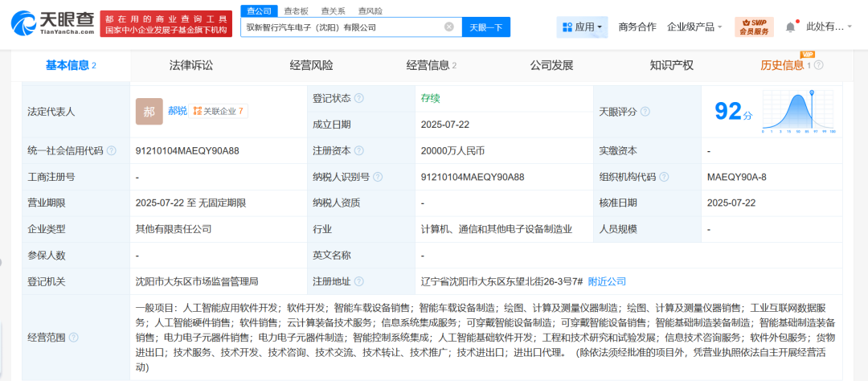Switch to the 法律诉讼 tab
Screen dimensions: 868x381
(191, 65)
